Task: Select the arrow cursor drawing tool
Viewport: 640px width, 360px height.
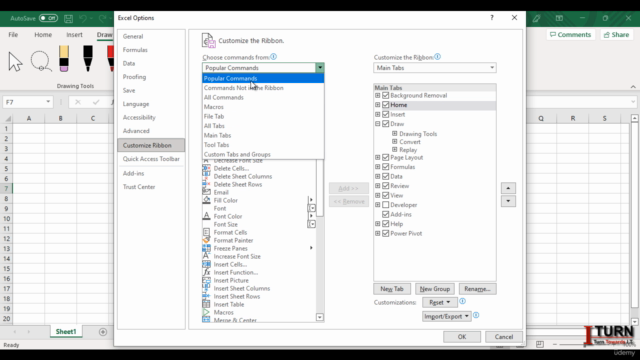Action: (x=16, y=62)
